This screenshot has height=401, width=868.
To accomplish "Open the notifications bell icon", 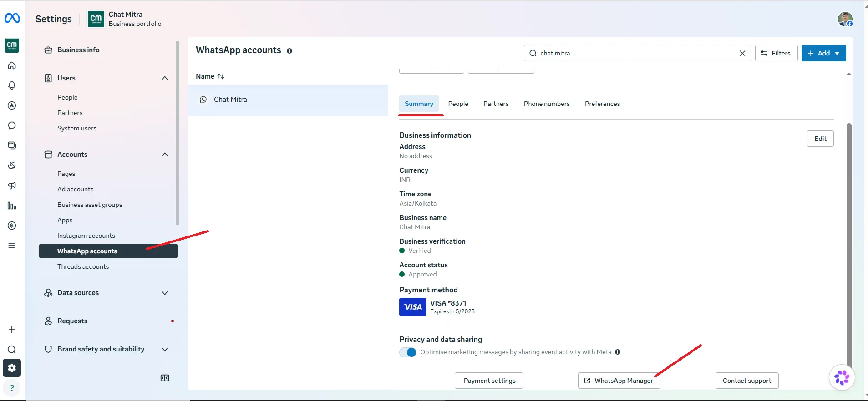I will tap(12, 85).
